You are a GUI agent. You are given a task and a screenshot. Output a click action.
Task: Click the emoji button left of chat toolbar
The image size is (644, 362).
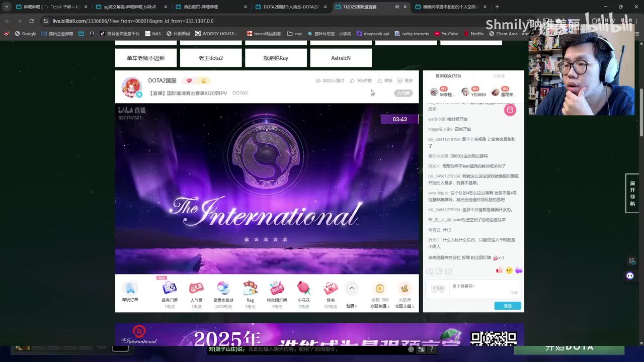point(430,271)
